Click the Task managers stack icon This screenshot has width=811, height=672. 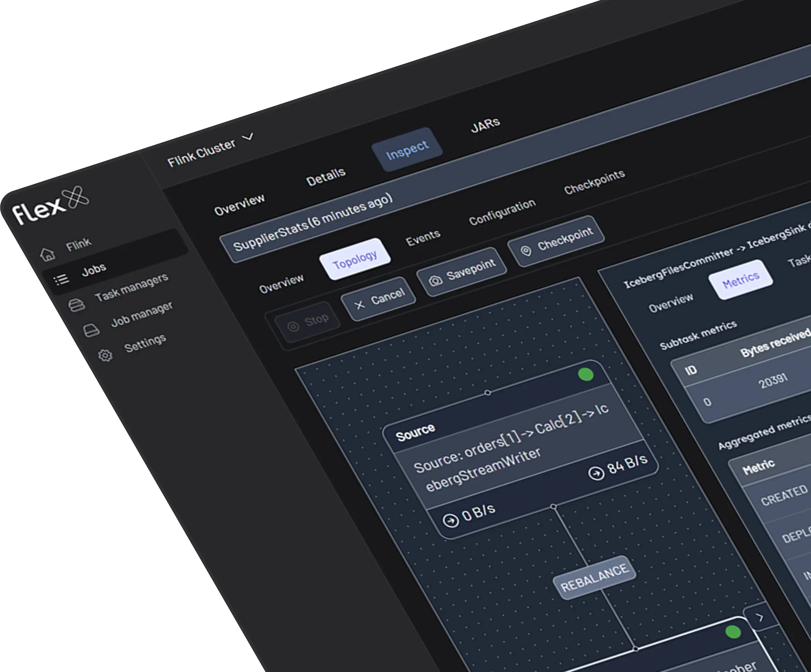click(76, 305)
